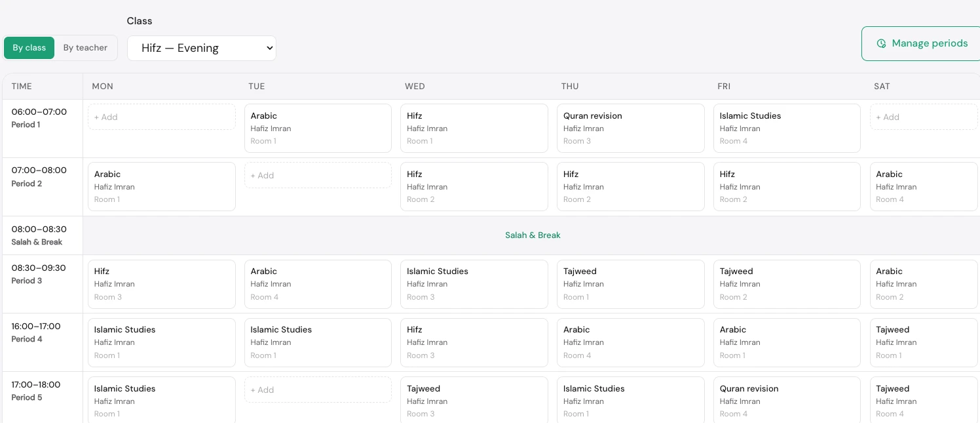The width and height of the screenshot is (980, 423).
Task: Open Saturday Period 4 Tajweed card
Action: tap(925, 342)
